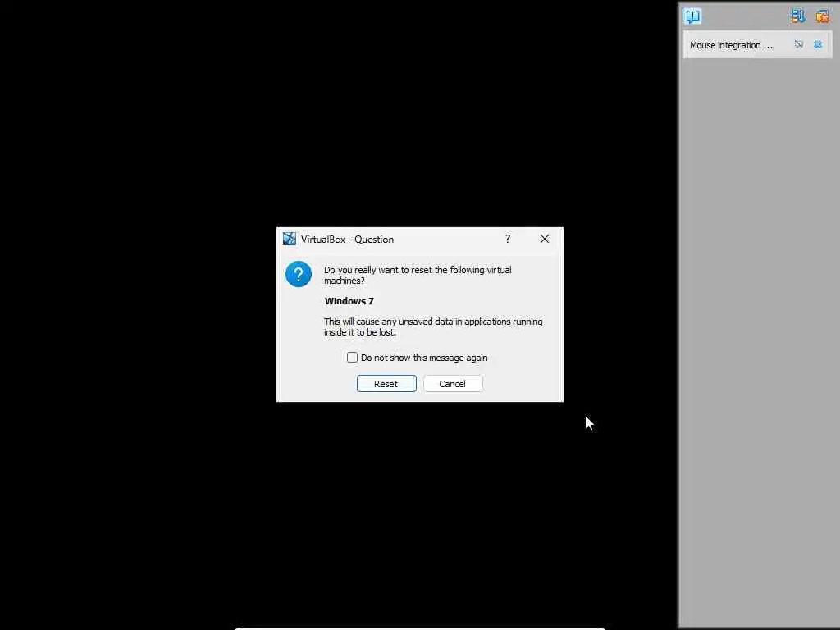
Task: Check 'Do not show this message again'
Action: pos(352,358)
